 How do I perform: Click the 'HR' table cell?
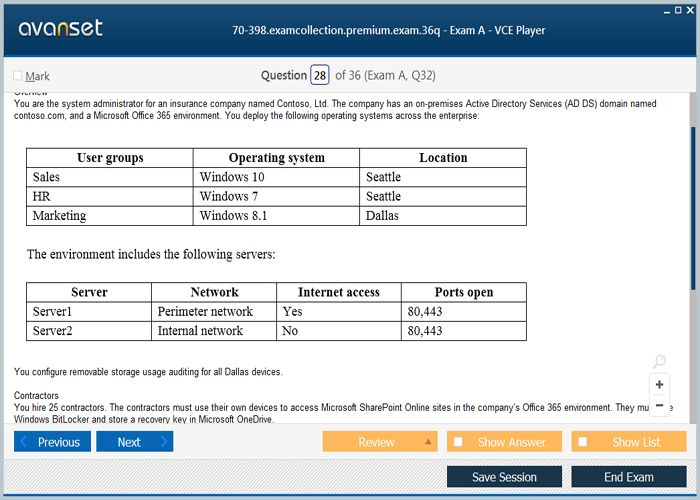pyautogui.click(x=110, y=196)
